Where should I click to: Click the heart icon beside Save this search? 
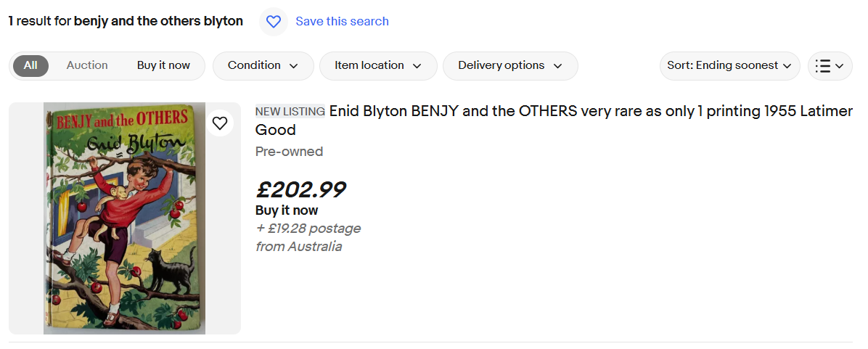pyautogui.click(x=274, y=22)
